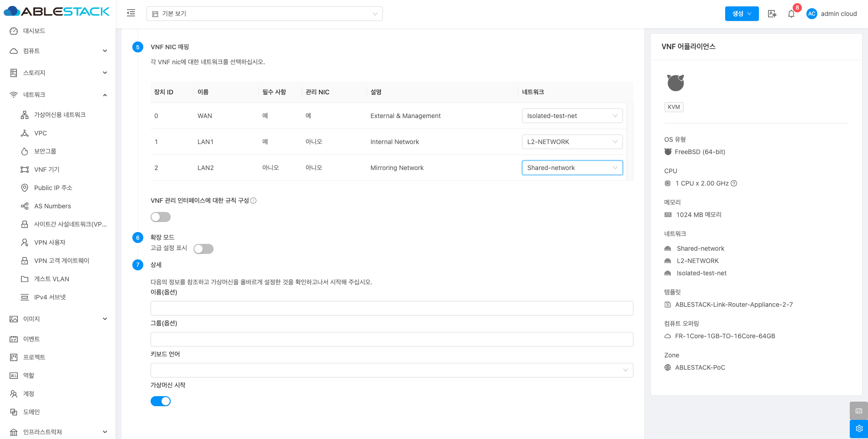
Task: Enable VNF management interface rule configuration toggle
Action: [161, 217]
